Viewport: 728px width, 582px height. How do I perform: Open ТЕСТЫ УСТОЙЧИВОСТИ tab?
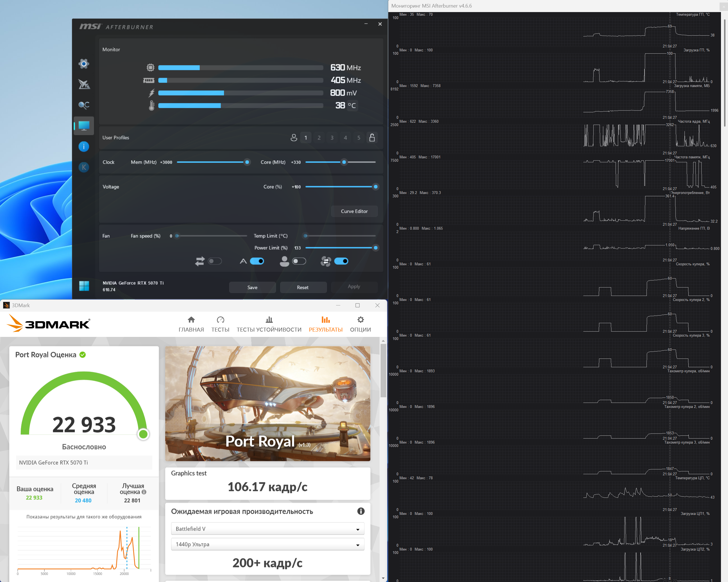269,324
